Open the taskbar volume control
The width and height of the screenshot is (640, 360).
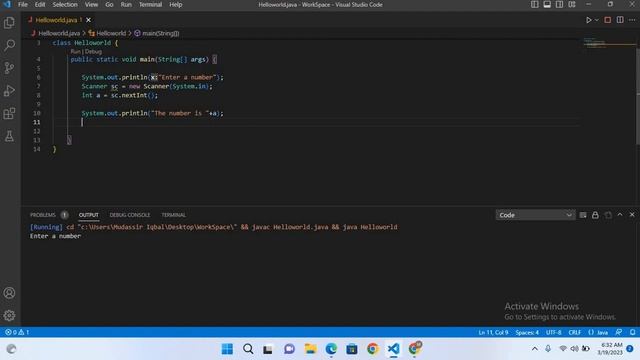[x=574, y=349]
